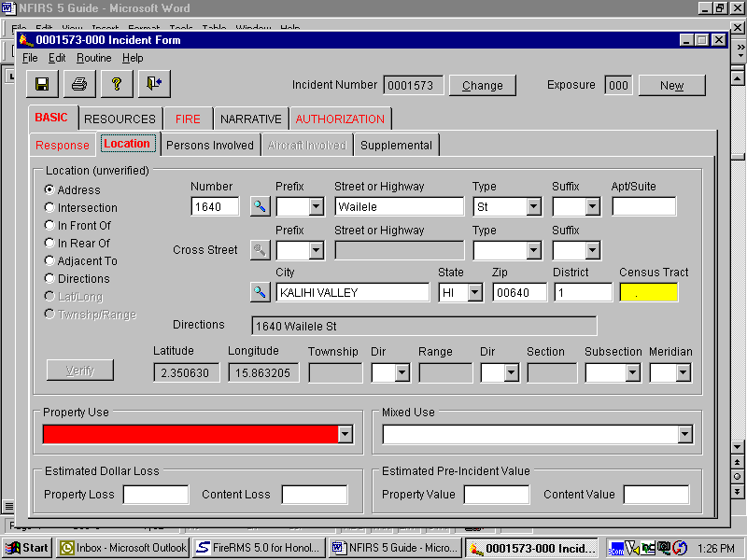This screenshot has height=560, width=747.
Task: Select the In Front Of option
Action: point(49,226)
